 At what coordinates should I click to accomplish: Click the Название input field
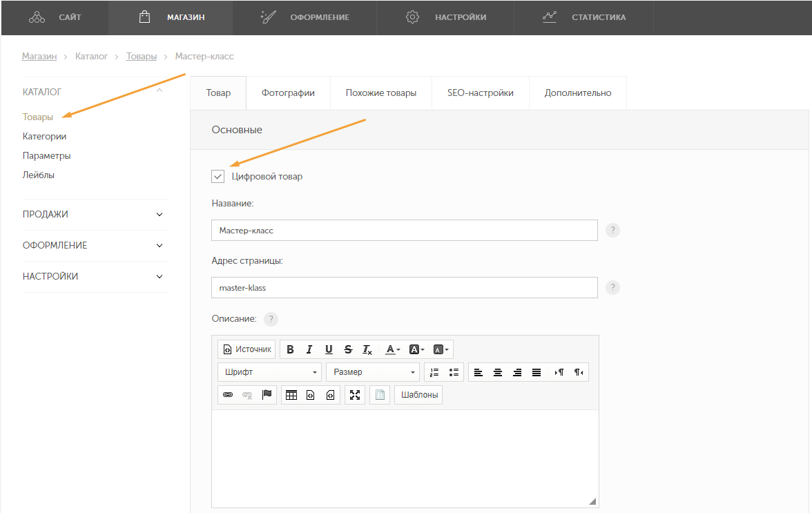[404, 231]
